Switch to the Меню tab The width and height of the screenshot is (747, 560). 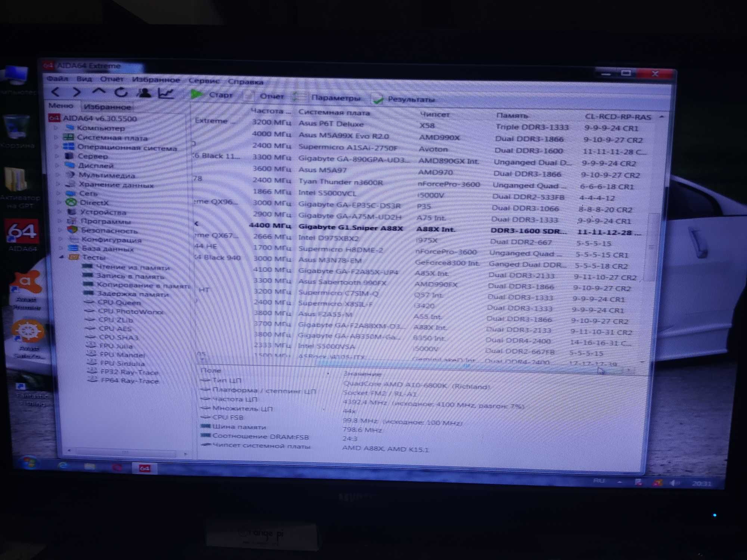[x=61, y=106]
